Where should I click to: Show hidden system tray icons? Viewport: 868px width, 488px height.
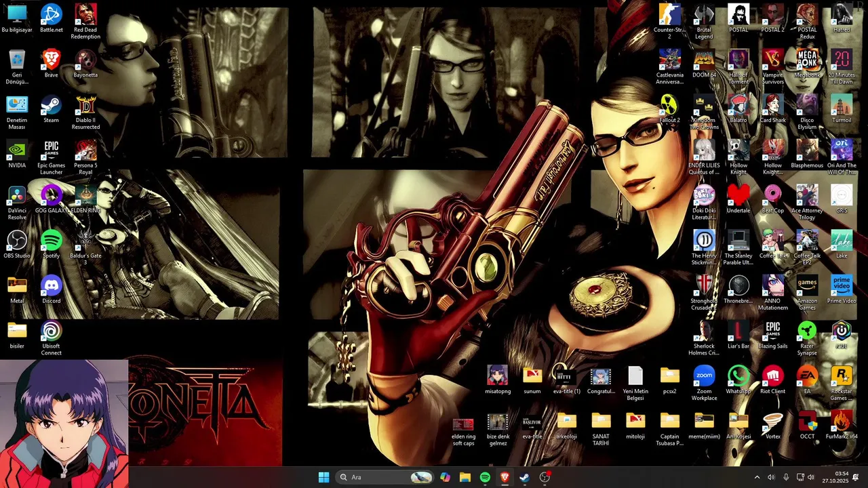[x=757, y=477]
